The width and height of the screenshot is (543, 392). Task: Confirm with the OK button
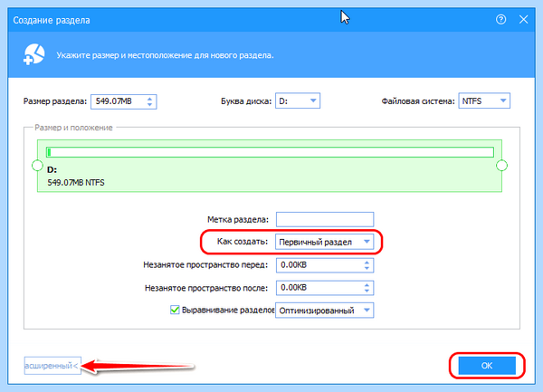487,366
